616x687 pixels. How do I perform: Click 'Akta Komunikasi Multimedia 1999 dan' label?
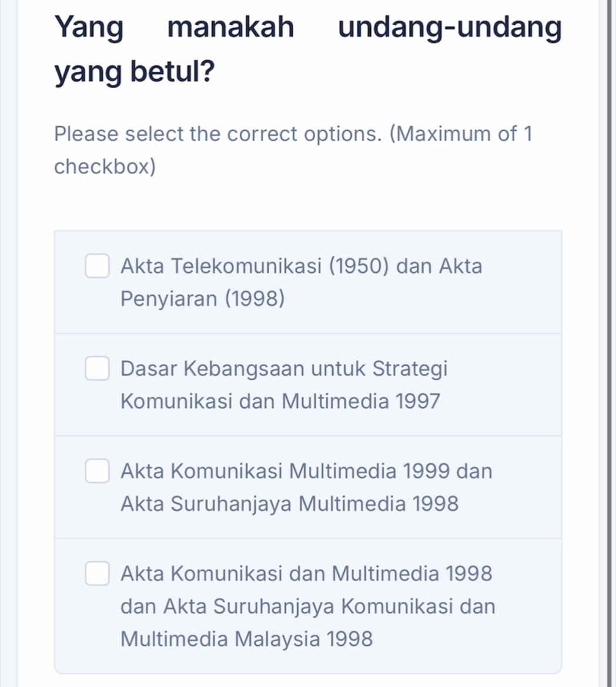tap(306, 471)
